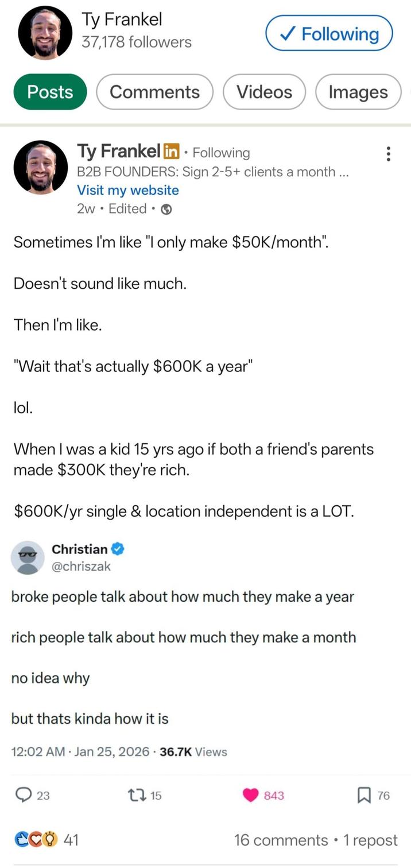Open the Videos tab
This screenshot has height=868, width=411.
pos(264,92)
